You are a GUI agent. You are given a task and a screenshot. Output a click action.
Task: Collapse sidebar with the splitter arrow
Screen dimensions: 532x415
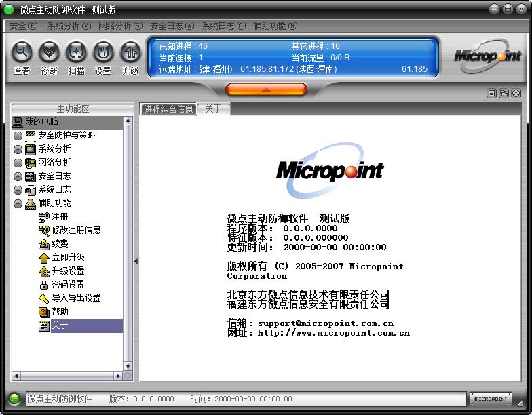tap(136, 262)
